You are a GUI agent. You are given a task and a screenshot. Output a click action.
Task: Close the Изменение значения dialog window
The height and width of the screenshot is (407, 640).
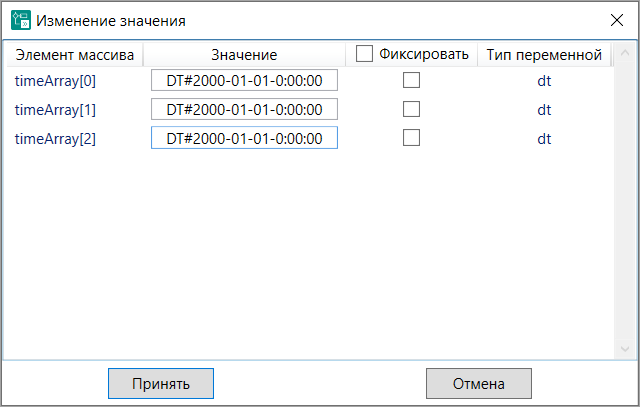click(x=616, y=20)
